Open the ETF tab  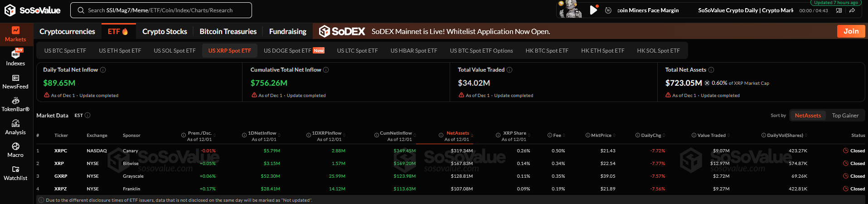pos(118,31)
